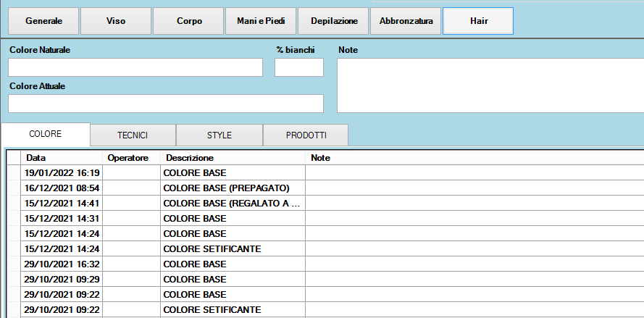Switch to the TECNICI sub-tab
Image resolution: width=644 pixels, height=318 pixels.
click(133, 135)
